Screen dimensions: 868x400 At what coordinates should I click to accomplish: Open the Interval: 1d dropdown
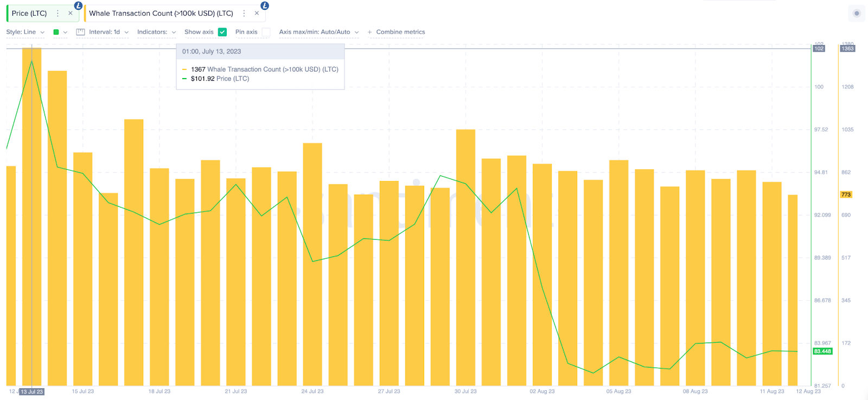click(x=108, y=32)
